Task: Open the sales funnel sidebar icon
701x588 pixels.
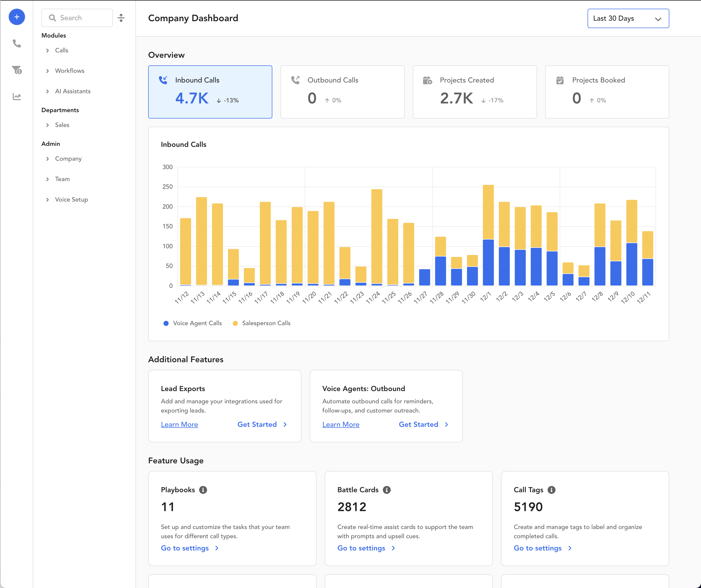Action: point(17,70)
